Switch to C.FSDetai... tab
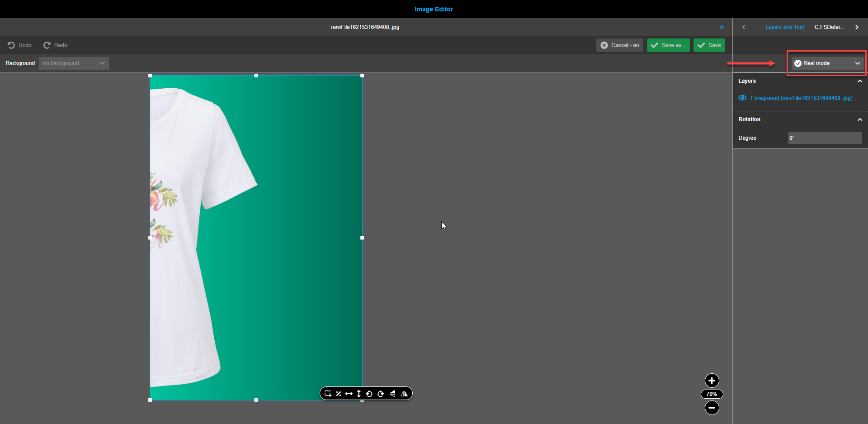Screen dimensions: 868x424 tap(830, 27)
